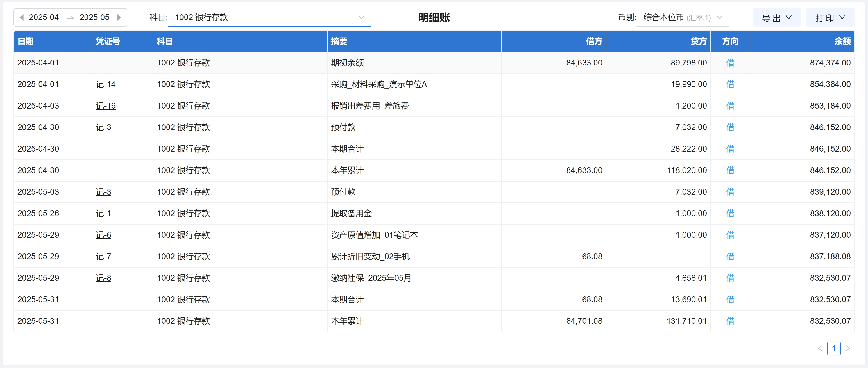Open voucher link 记-14

click(x=105, y=84)
